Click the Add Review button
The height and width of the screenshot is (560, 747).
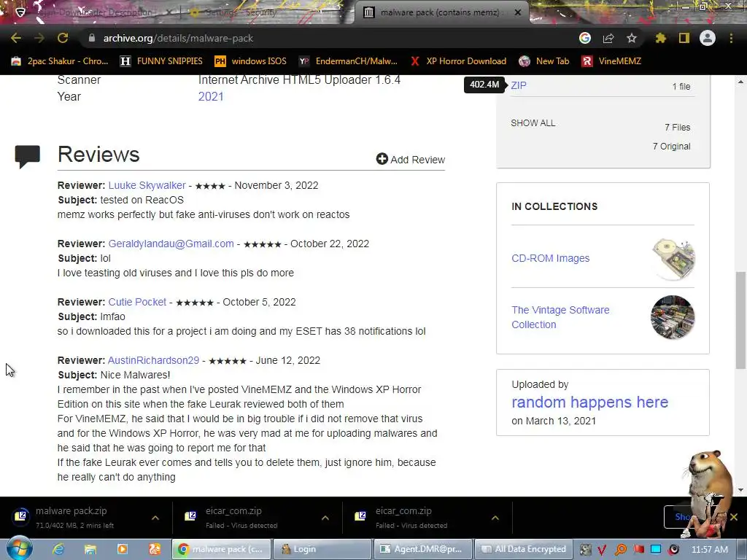point(410,160)
